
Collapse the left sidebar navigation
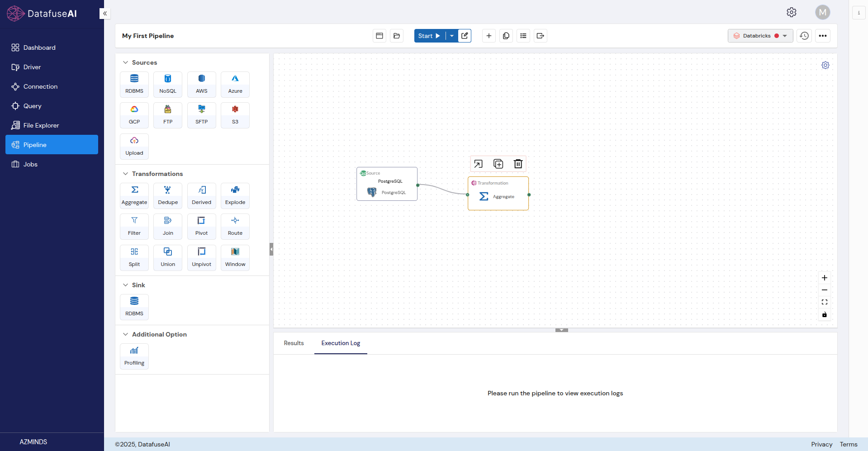105,14
